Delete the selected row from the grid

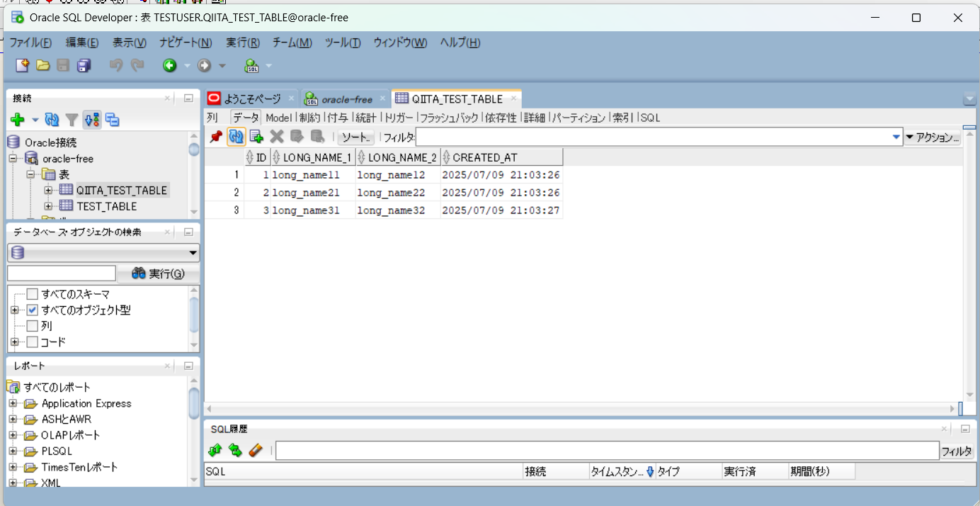point(278,137)
